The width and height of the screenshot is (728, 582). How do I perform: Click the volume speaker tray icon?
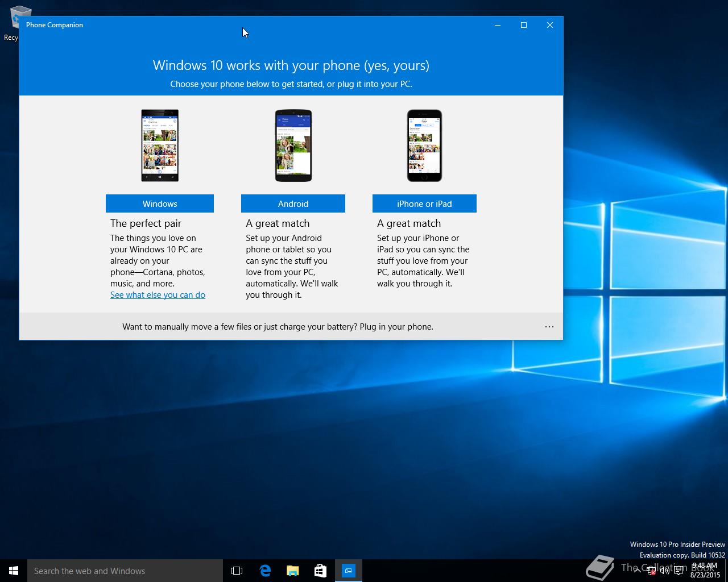pos(664,571)
